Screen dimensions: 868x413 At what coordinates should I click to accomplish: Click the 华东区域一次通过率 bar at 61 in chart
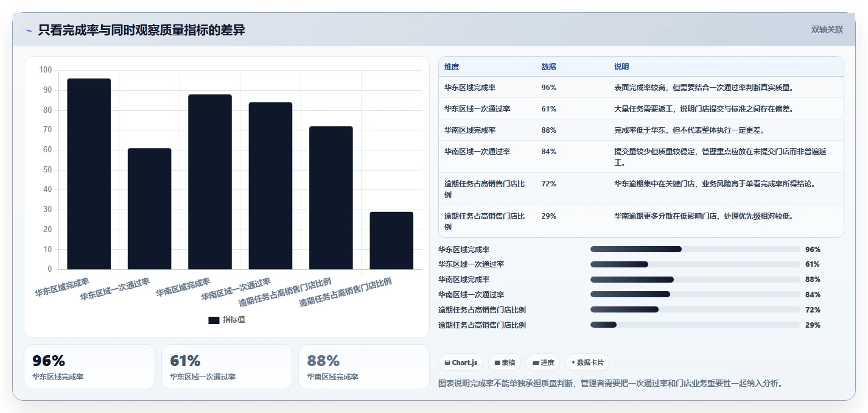coord(149,209)
